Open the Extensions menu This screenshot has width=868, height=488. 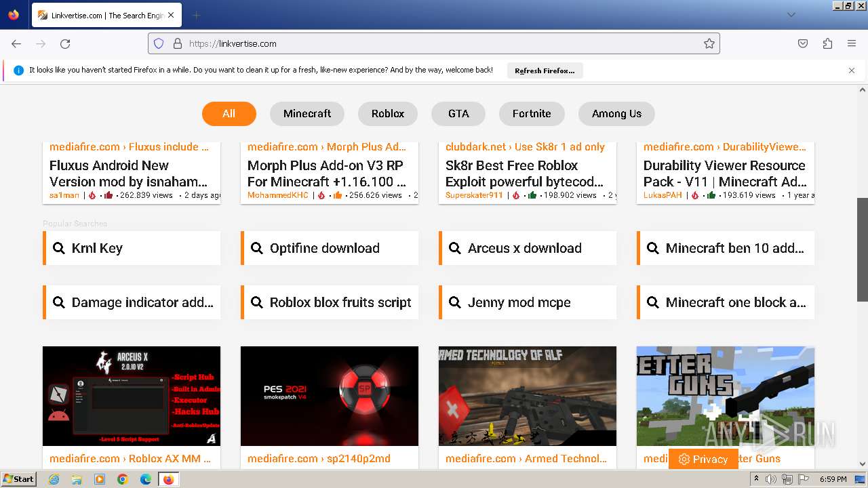coord(827,43)
